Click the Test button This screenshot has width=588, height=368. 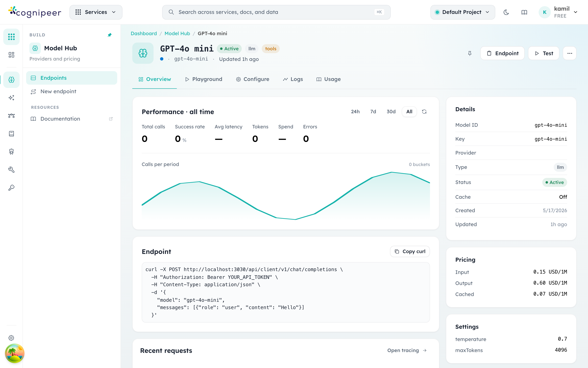click(544, 53)
